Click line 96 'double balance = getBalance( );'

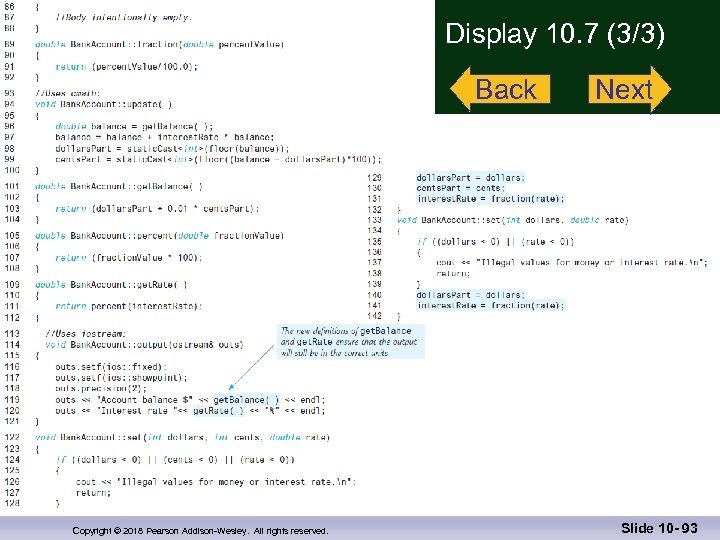coord(134,126)
